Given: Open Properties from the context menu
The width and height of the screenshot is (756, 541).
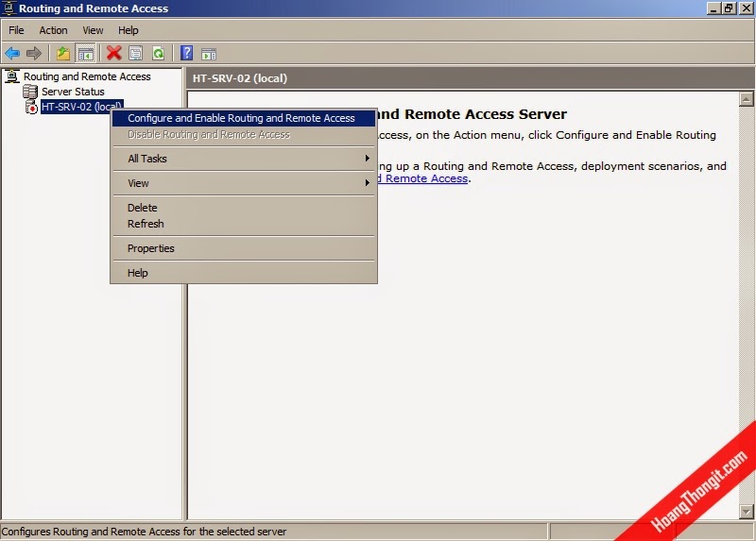Looking at the screenshot, I should click(244, 248).
